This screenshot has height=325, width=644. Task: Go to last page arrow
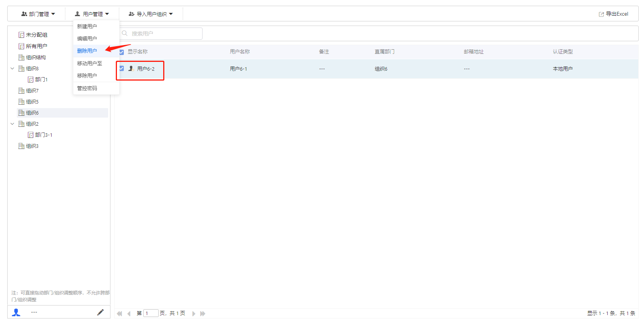[x=203, y=314]
